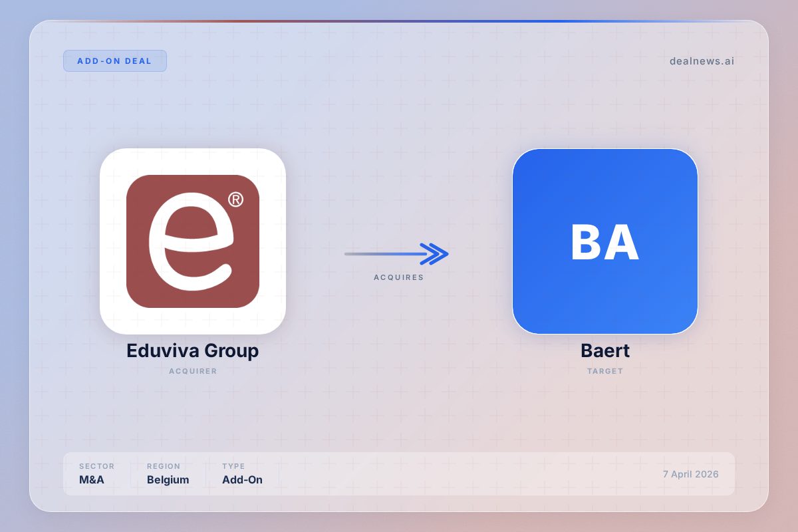Select the ADD-ON DEAL badge
798x532 pixels.
114,61
